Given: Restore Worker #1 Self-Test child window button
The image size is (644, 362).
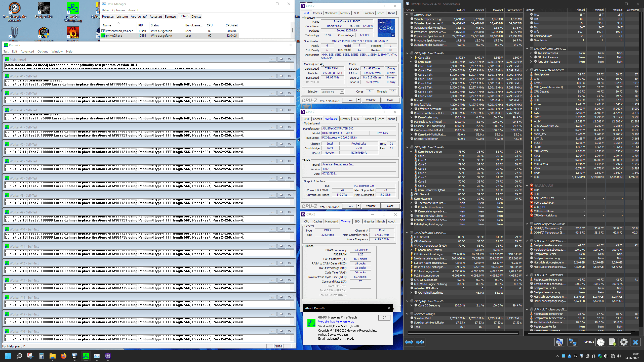Looking at the screenshot, I should 281,76.
